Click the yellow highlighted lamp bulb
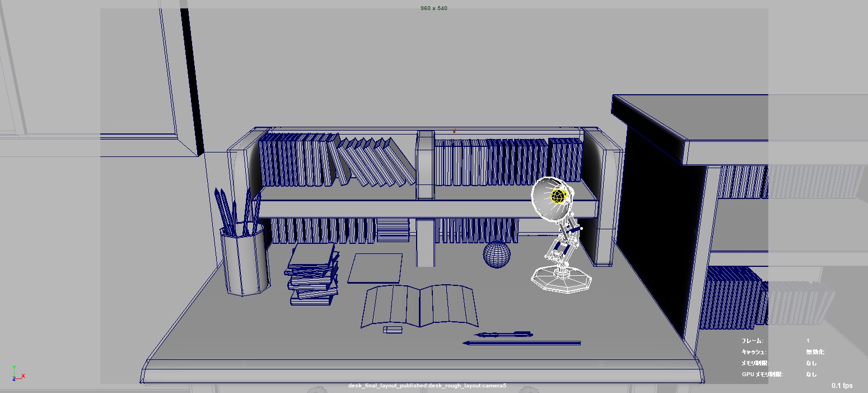The height and width of the screenshot is (393, 868). (x=558, y=196)
